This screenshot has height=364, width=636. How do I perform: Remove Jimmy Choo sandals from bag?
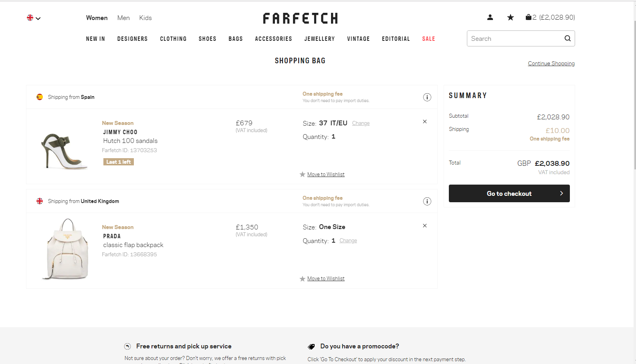point(425,122)
